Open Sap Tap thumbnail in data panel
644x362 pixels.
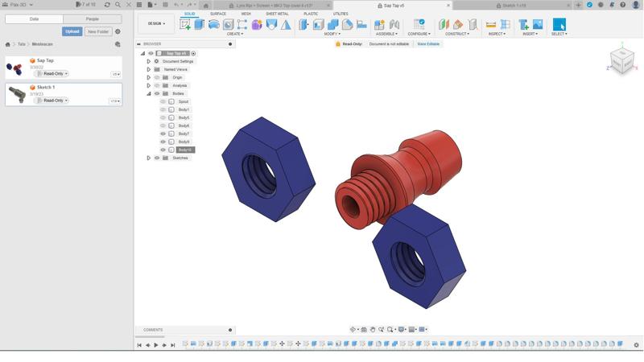tap(15, 68)
